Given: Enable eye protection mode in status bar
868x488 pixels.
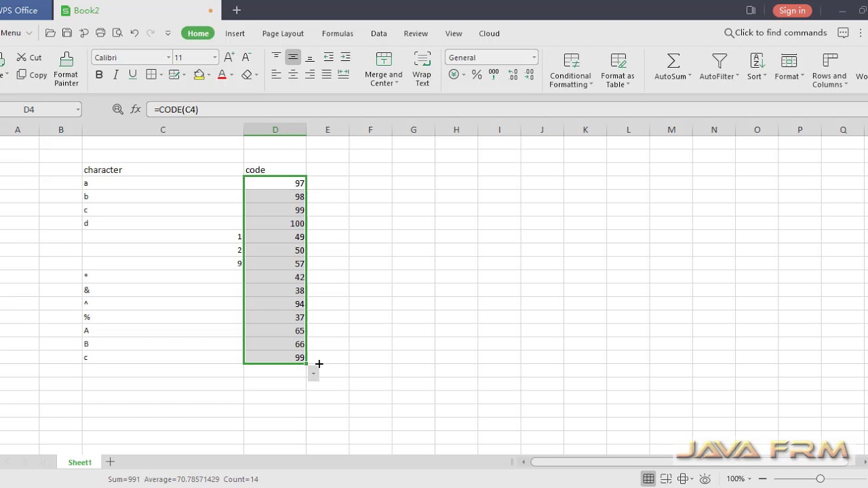Looking at the screenshot, I should click(x=705, y=479).
